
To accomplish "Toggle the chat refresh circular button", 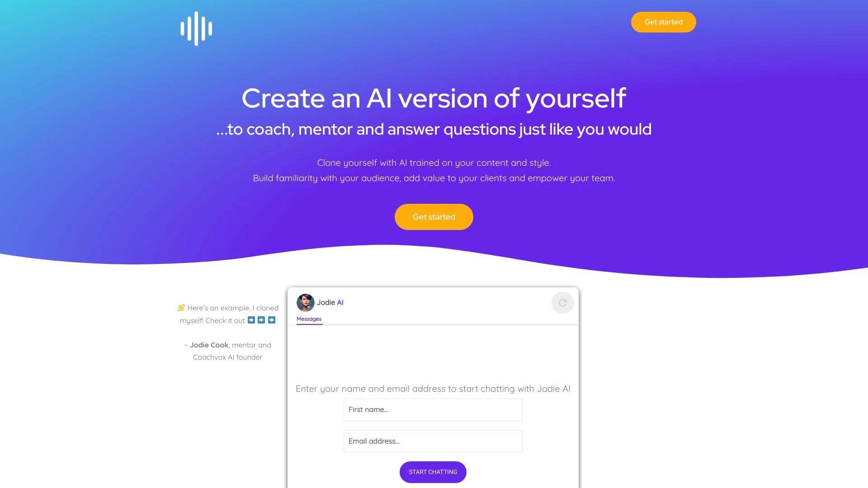I will coord(562,303).
